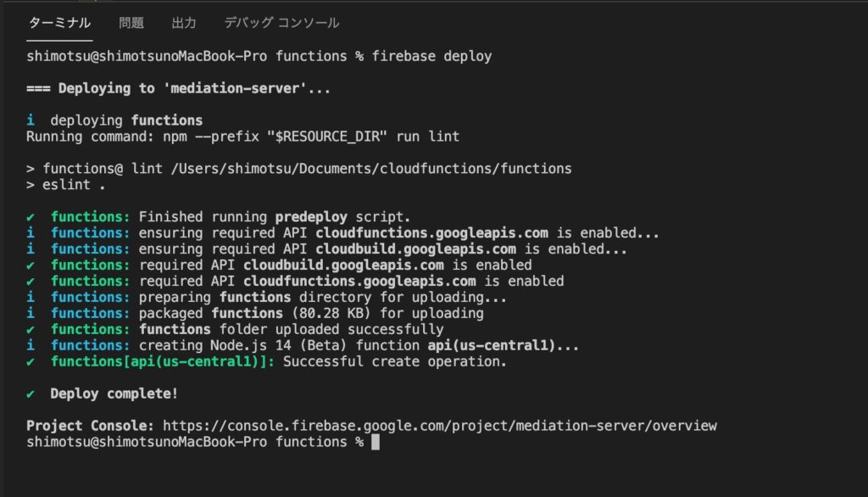Select the 出力 tab
The image size is (868, 497).
coord(184,23)
